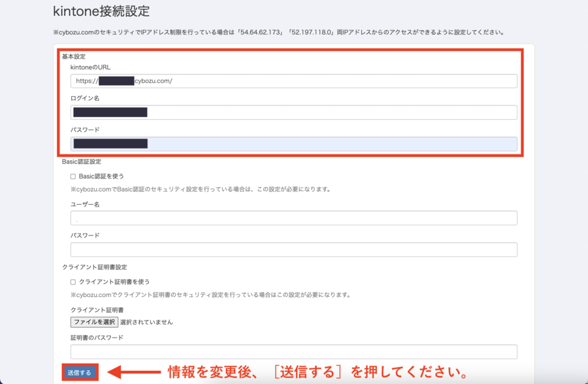Click the Basic認証 security setting note

coord(201,190)
